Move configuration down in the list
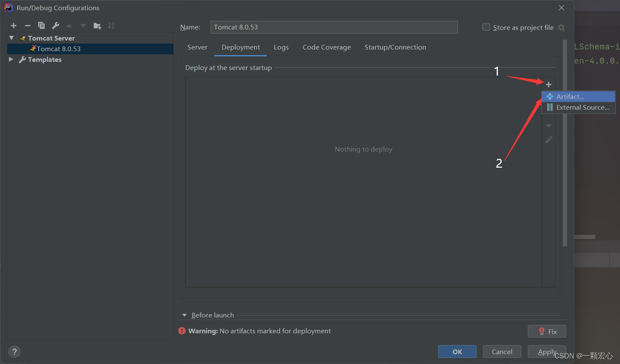Screen dimensions: 620x364 pyautogui.click(x=83, y=26)
